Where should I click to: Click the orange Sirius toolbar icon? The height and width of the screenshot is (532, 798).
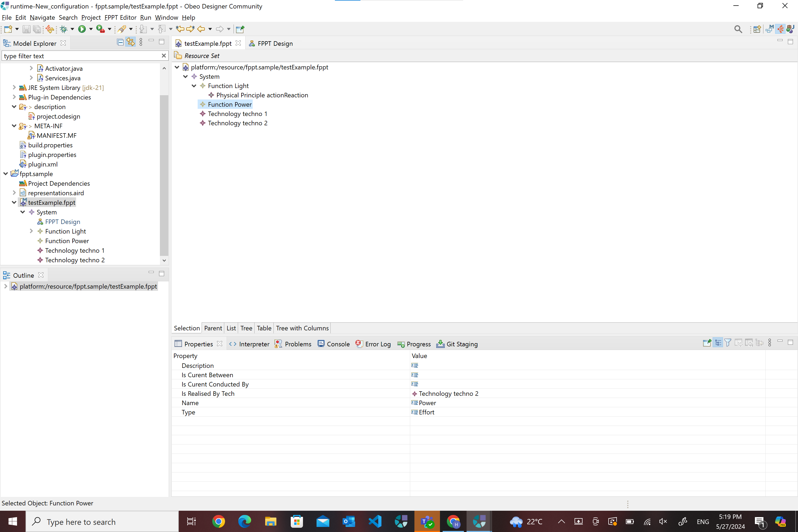click(50, 29)
